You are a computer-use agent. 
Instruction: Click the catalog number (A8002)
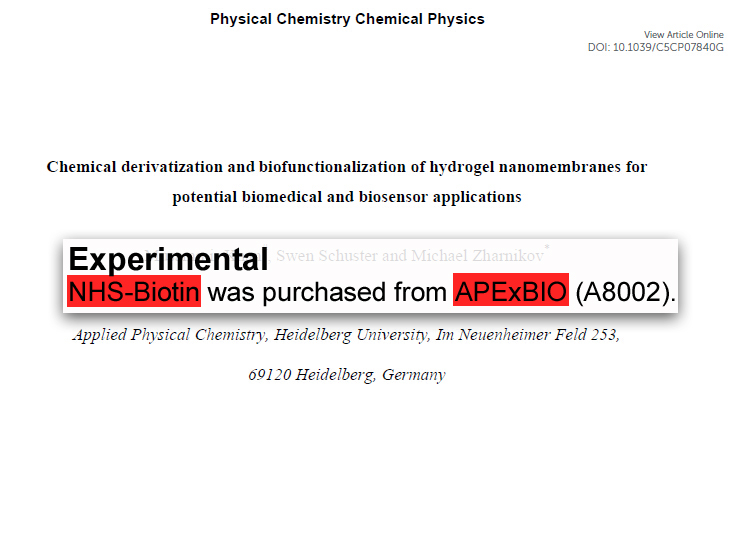[x=625, y=292]
